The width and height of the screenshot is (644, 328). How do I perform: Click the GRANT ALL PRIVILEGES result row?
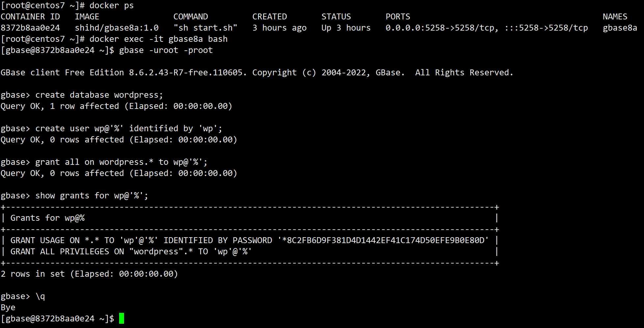click(x=131, y=252)
